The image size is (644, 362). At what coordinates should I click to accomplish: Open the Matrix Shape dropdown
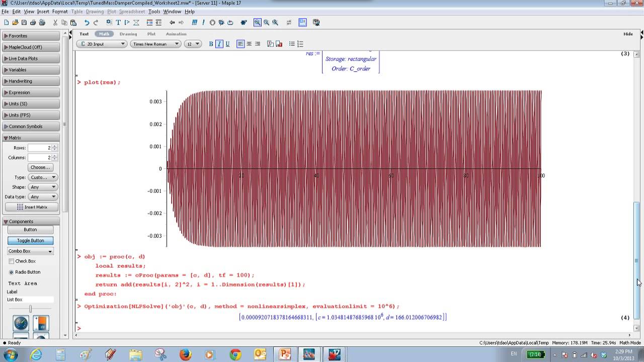pos(43,187)
